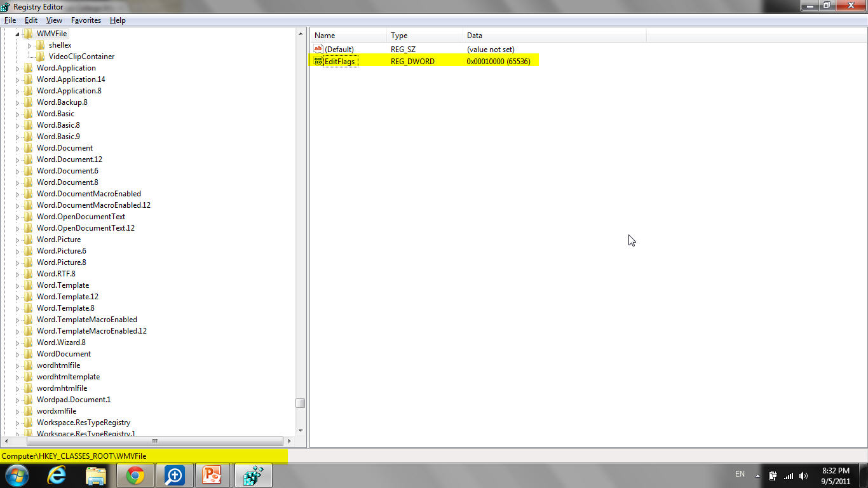Screen dimensions: 868x488
Task: Click the Word.Document folder icon
Action: click(x=28, y=147)
